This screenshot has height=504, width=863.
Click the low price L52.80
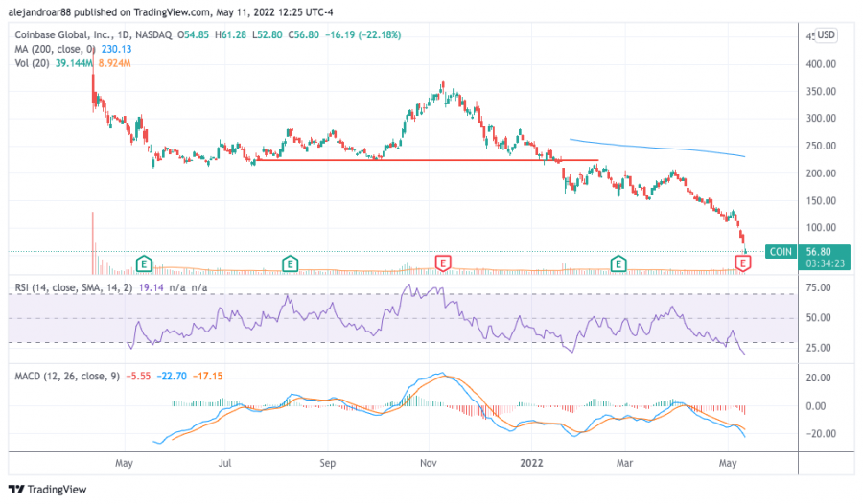pyautogui.click(x=268, y=34)
